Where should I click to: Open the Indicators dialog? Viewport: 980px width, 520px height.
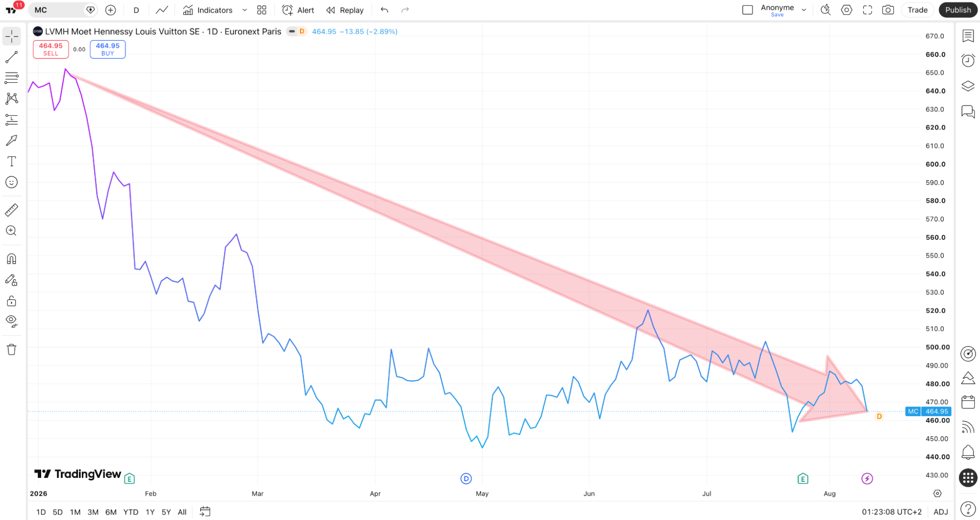(208, 10)
